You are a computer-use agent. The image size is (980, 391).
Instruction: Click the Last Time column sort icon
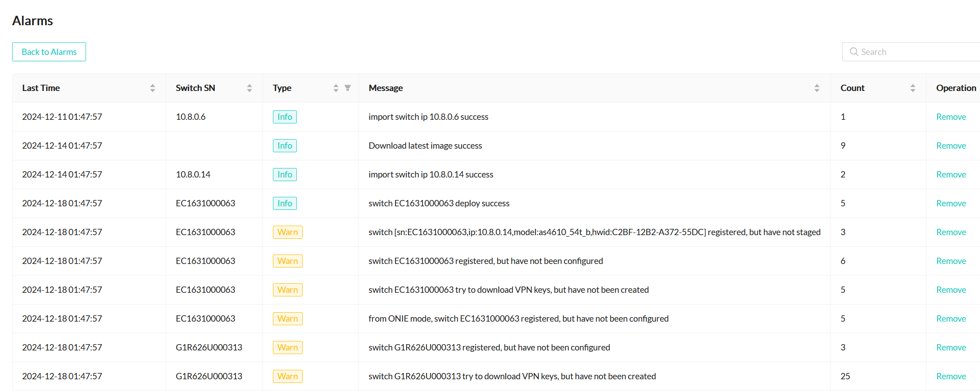[153, 88]
